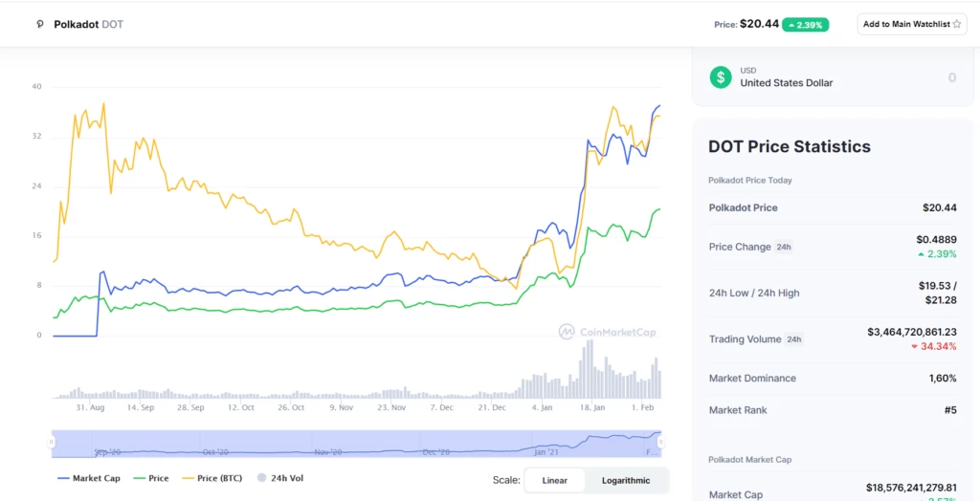Toggle the green Price legend series
Viewport: 980px width, 501px height.
151,478
